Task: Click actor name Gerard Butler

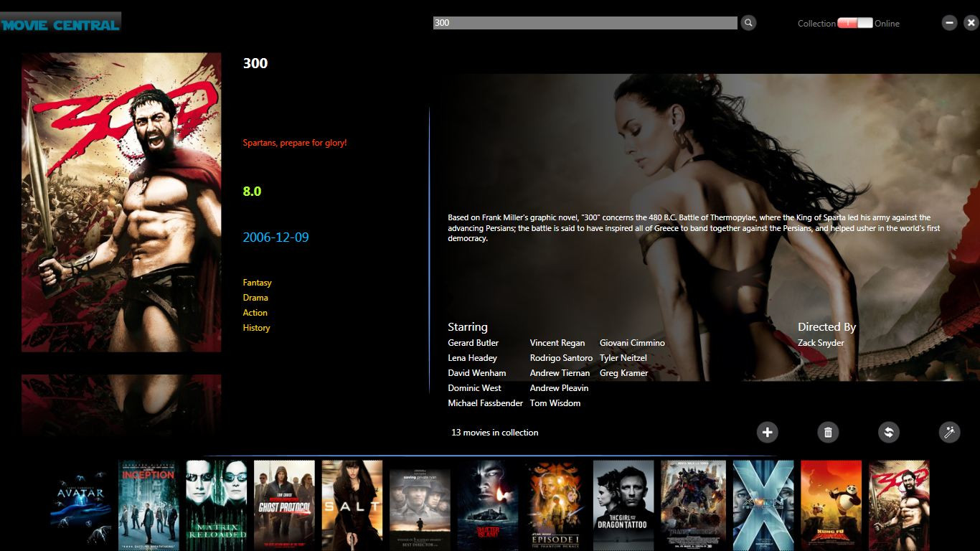Action: coord(473,343)
